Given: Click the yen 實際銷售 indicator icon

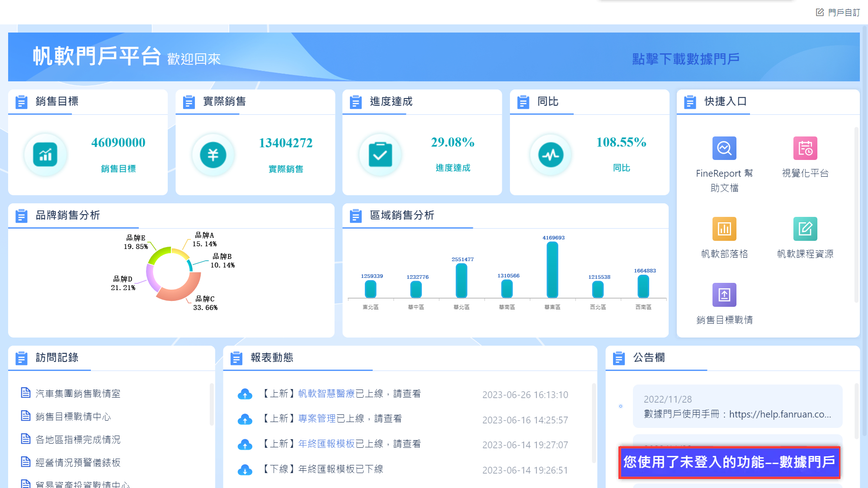Looking at the screenshot, I should click(213, 155).
